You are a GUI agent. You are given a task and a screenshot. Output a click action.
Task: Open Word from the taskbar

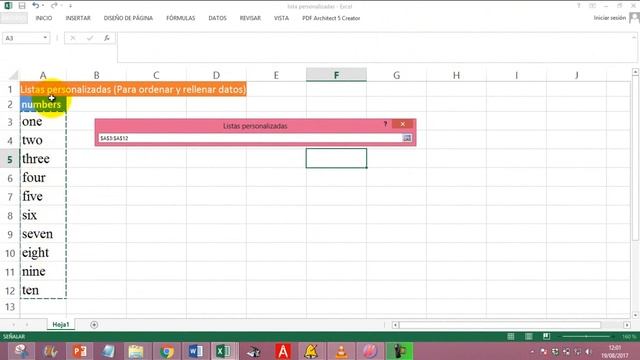(196, 351)
